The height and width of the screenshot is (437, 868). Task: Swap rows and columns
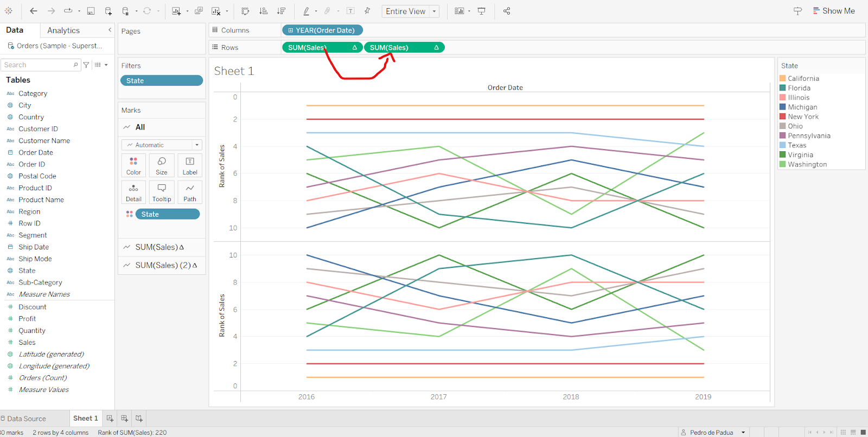(246, 11)
